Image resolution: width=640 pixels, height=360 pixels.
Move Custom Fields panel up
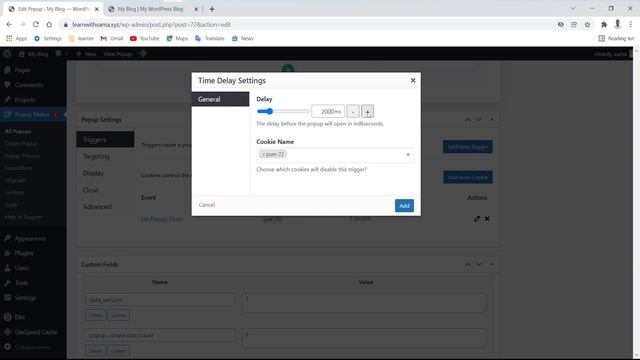(468, 264)
